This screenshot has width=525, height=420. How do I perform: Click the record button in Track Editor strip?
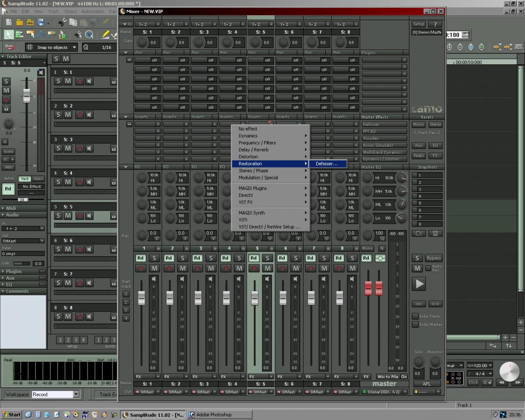(6, 99)
